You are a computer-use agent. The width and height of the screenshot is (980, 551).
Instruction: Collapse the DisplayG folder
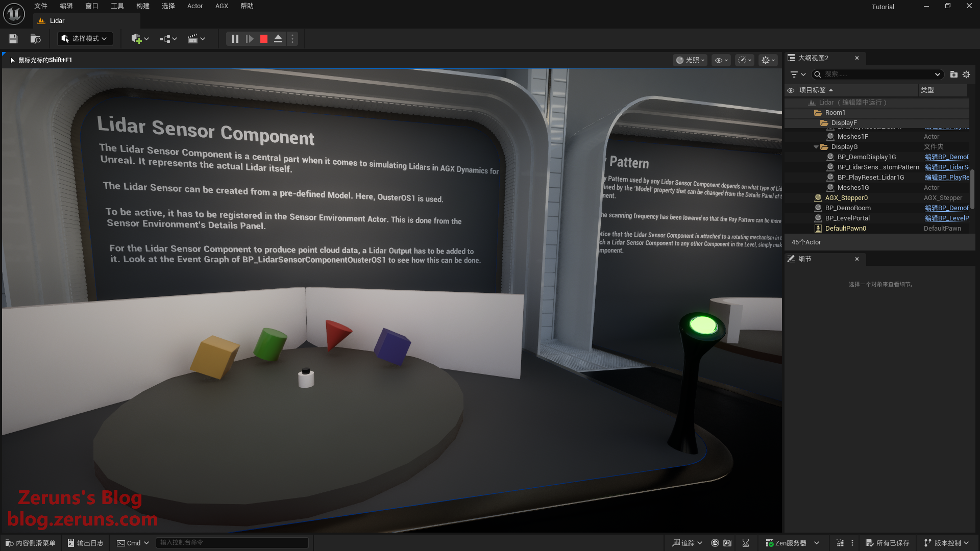tap(816, 147)
